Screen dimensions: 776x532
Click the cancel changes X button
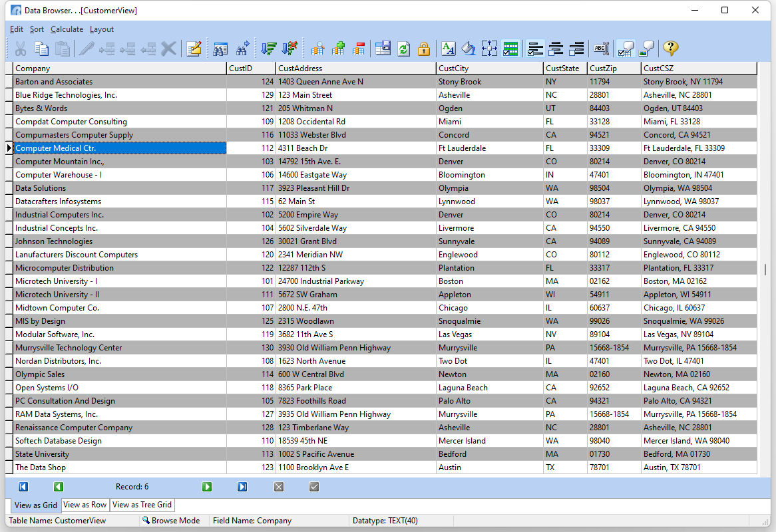point(279,487)
